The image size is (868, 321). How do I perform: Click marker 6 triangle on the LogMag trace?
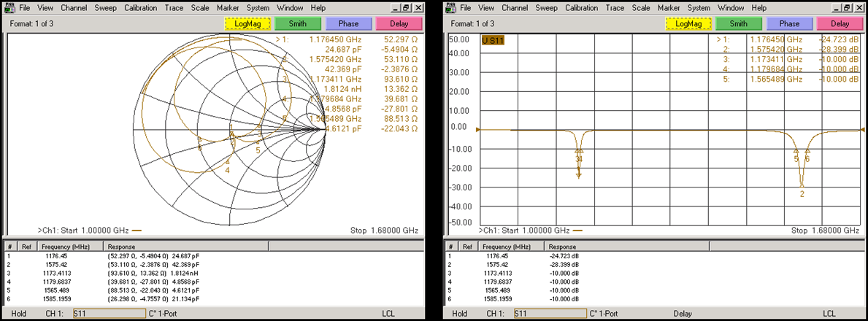click(807, 151)
